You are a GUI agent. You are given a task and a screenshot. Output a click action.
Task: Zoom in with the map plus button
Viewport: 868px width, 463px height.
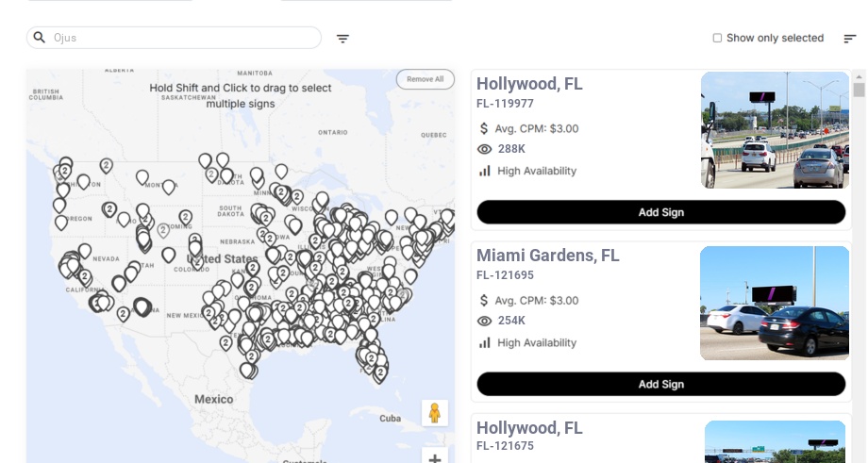(x=434, y=458)
